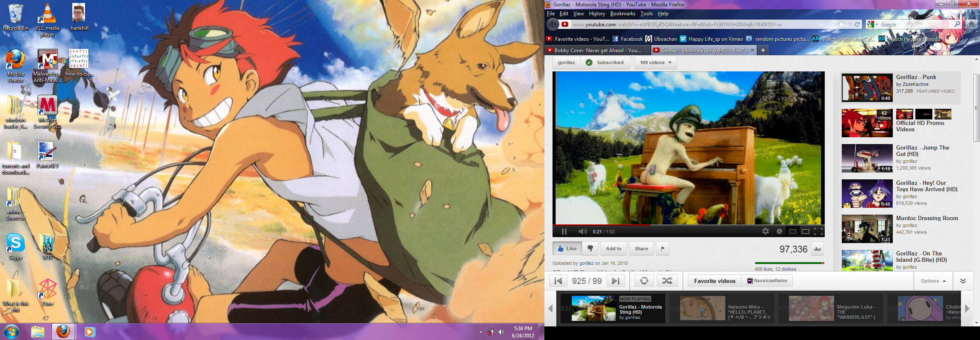Click search magnifier icon

click(957, 24)
